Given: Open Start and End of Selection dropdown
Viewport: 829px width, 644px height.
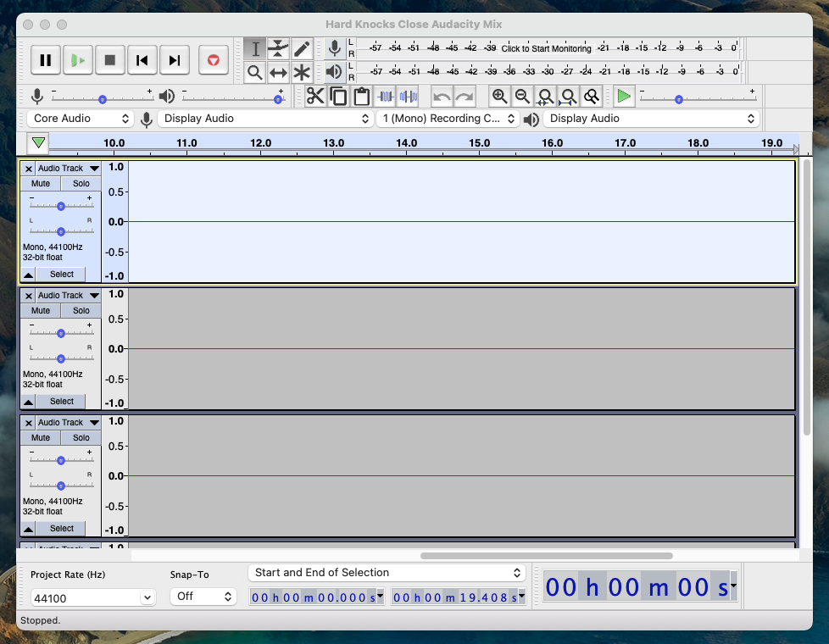Looking at the screenshot, I should click(387, 573).
